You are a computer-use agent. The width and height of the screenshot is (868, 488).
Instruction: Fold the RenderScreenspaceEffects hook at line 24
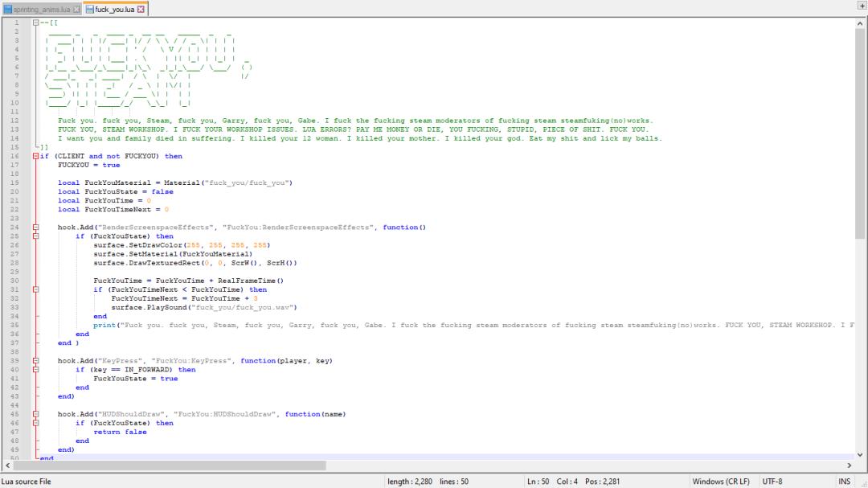36,228
